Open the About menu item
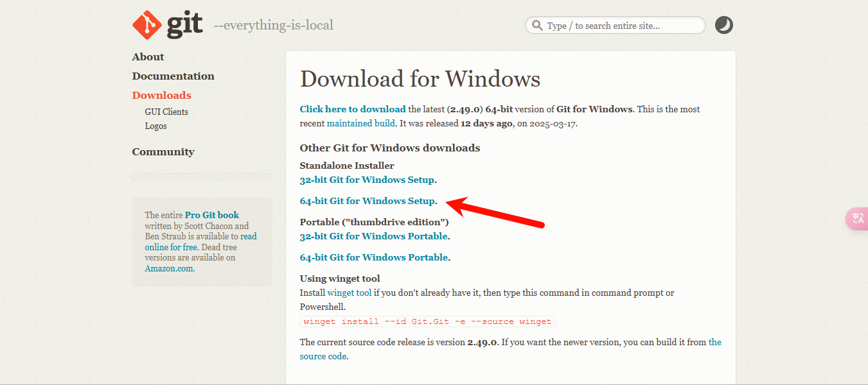868x385 pixels. (148, 57)
